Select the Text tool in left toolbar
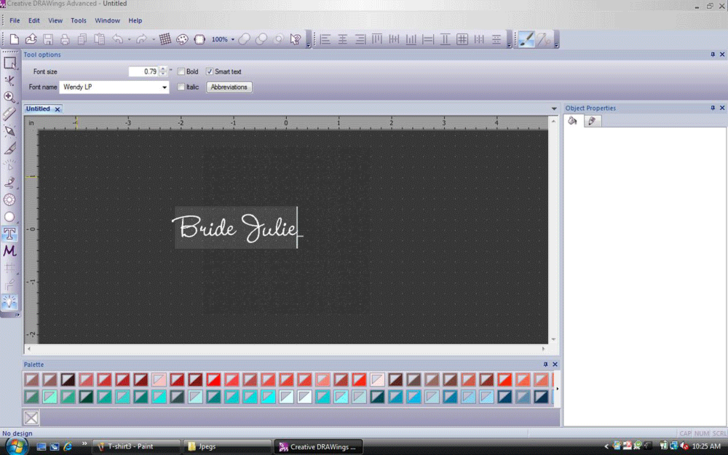728x455 pixels. point(10,234)
